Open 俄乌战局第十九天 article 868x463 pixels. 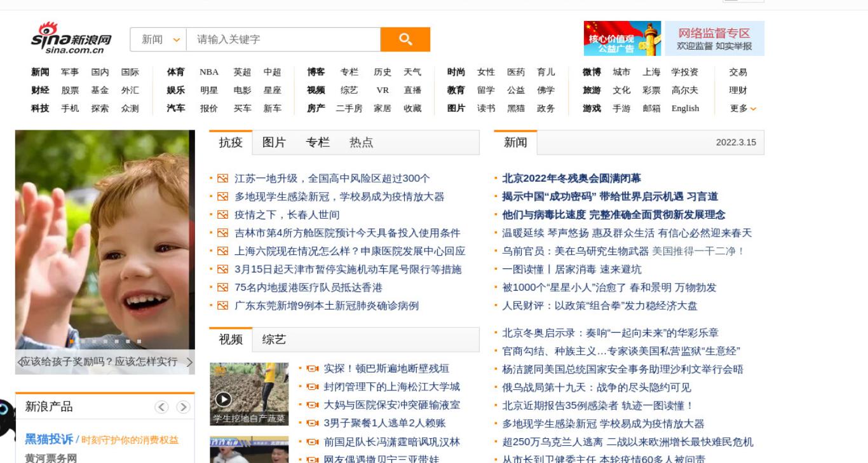click(x=597, y=387)
